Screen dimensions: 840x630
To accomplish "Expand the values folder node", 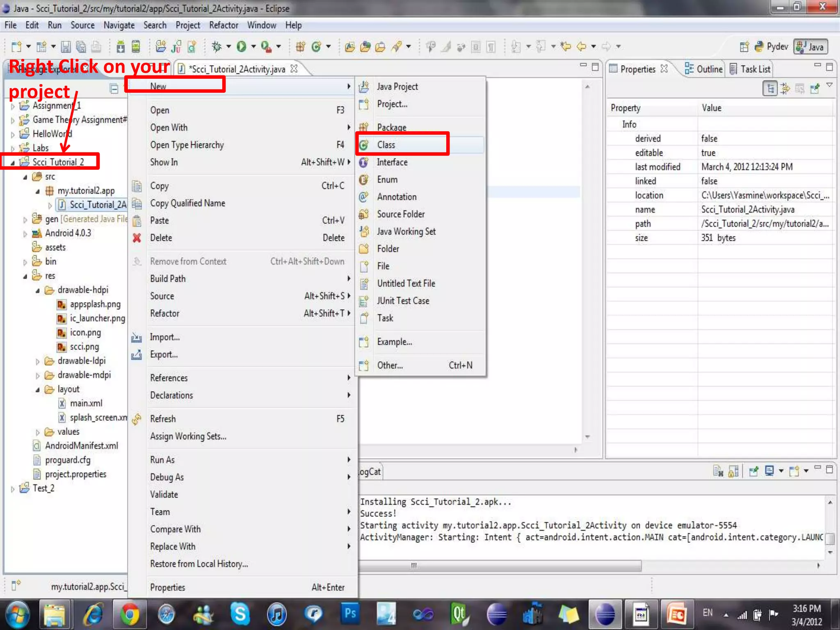I will coord(38,432).
